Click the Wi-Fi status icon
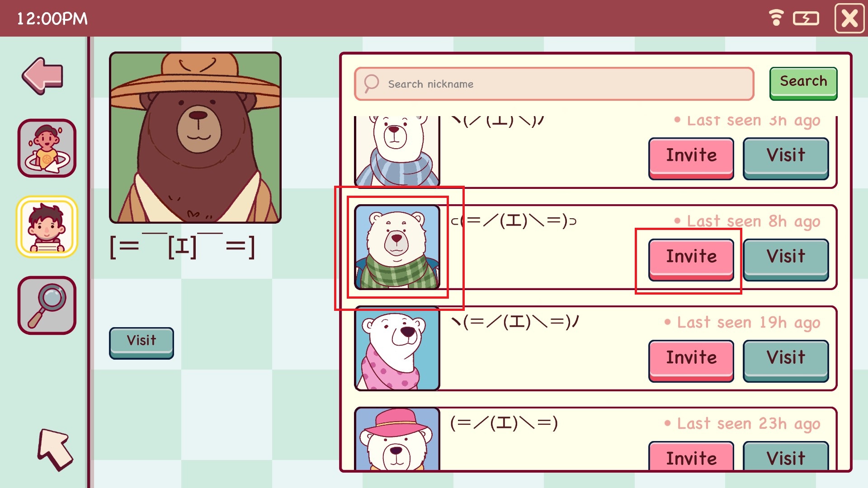 [x=776, y=18]
